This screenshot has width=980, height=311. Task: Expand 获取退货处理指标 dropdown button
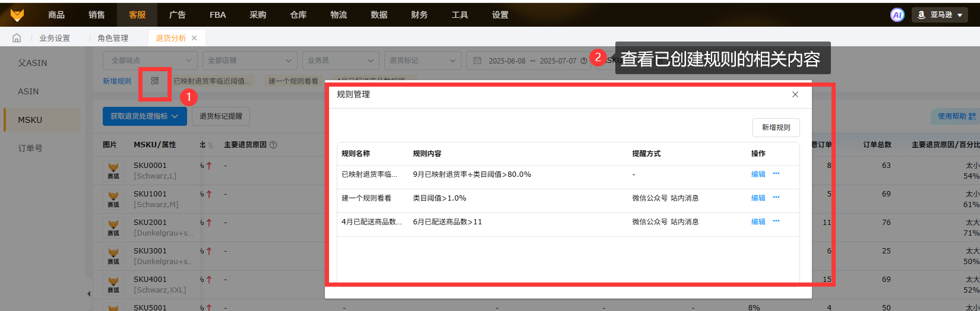[145, 116]
